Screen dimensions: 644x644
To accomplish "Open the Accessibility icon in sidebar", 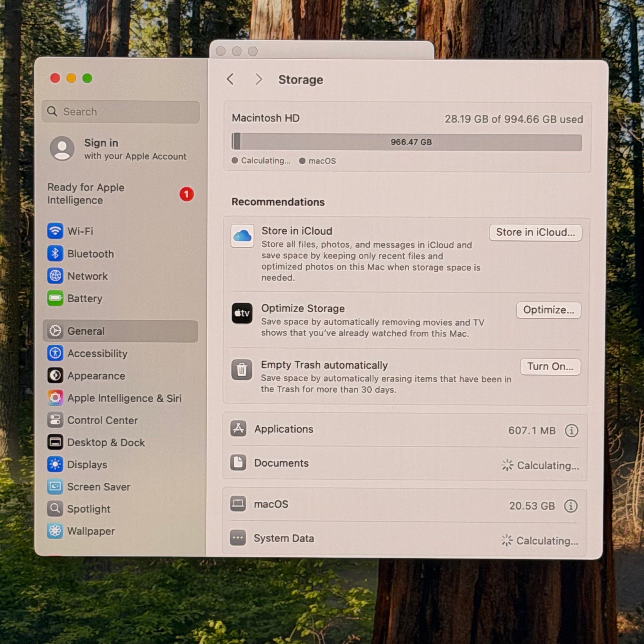I will [x=55, y=353].
